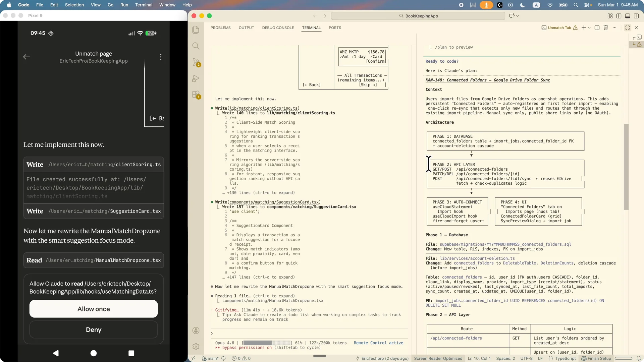
Task: Open the Terminal menu in macOS menu bar
Action: pos(144,5)
